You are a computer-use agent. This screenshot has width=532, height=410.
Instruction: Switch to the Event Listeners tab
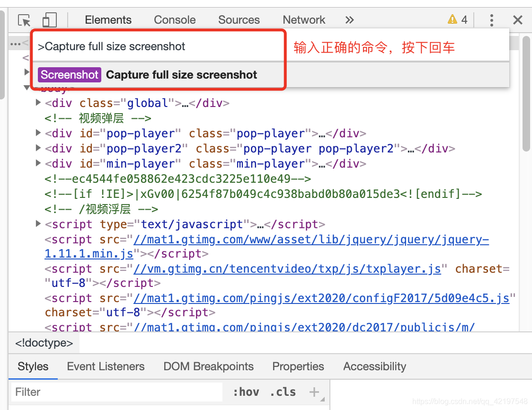point(106,366)
